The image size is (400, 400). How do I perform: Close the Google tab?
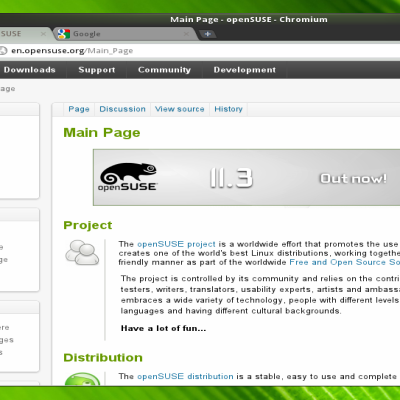[186, 34]
